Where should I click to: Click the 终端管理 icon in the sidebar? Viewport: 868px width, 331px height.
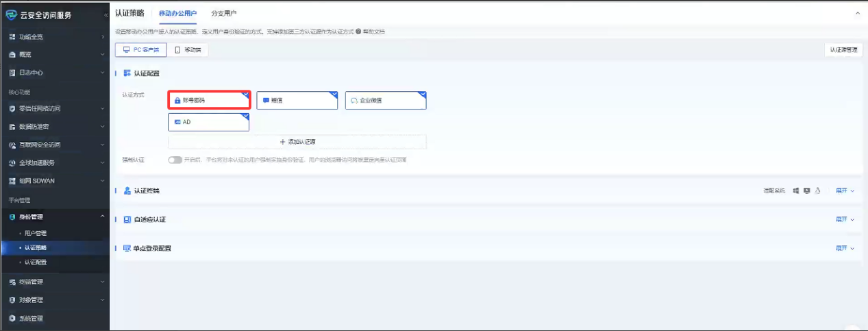click(12, 282)
